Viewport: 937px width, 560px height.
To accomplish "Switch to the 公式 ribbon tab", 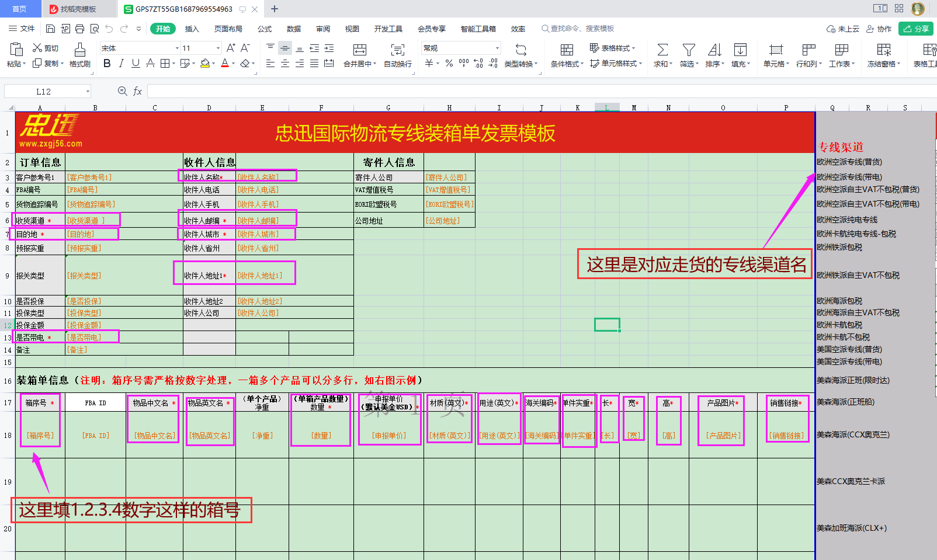I will click(x=264, y=28).
